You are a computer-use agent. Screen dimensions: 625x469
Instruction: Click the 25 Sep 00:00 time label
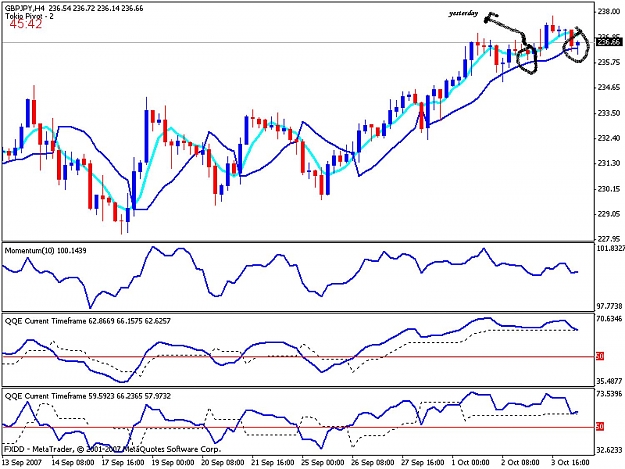(323, 463)
